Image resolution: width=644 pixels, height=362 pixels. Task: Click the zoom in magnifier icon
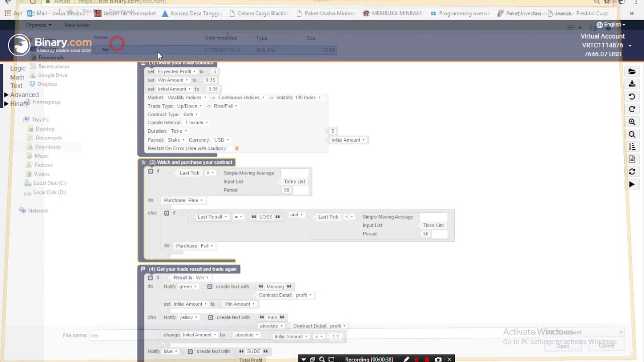point(632,122)
